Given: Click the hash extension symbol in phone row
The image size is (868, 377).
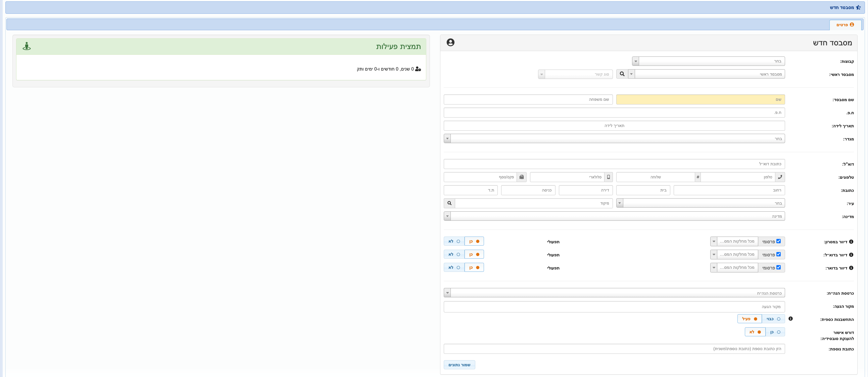Looking at the screenshot, I should [698, 177].
